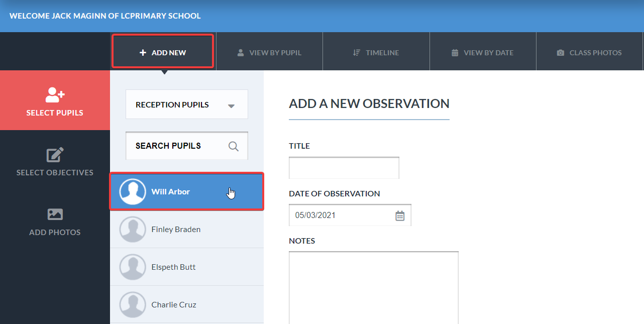
Task: Click inside the Notes text area
Action: tap(373, 286)
